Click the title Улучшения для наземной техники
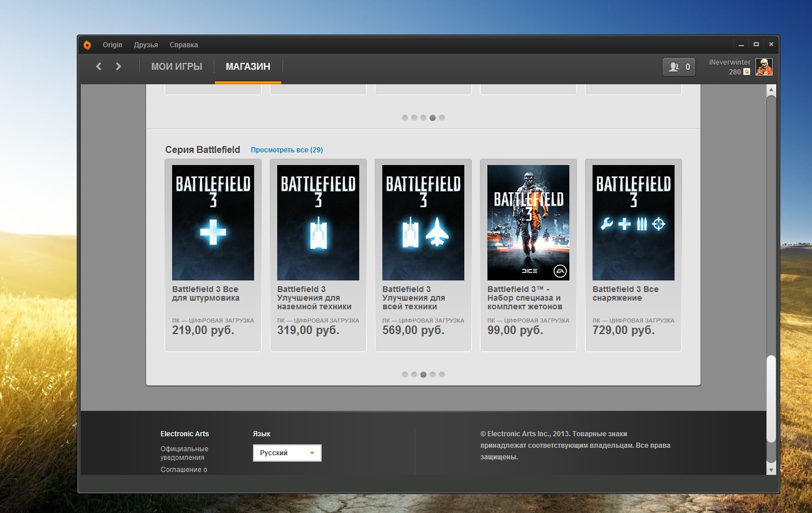 click(x=314, y=298)
